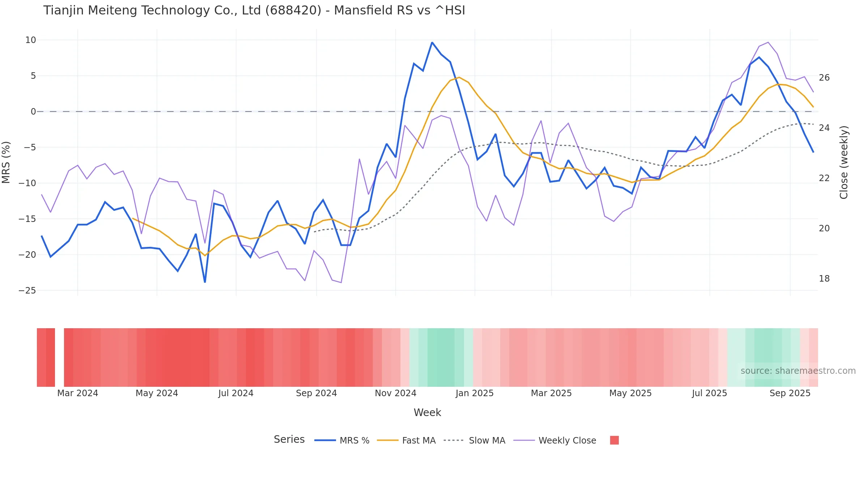Click the '18' Close axis tick
868x488 pixels.
coord(824,279)
